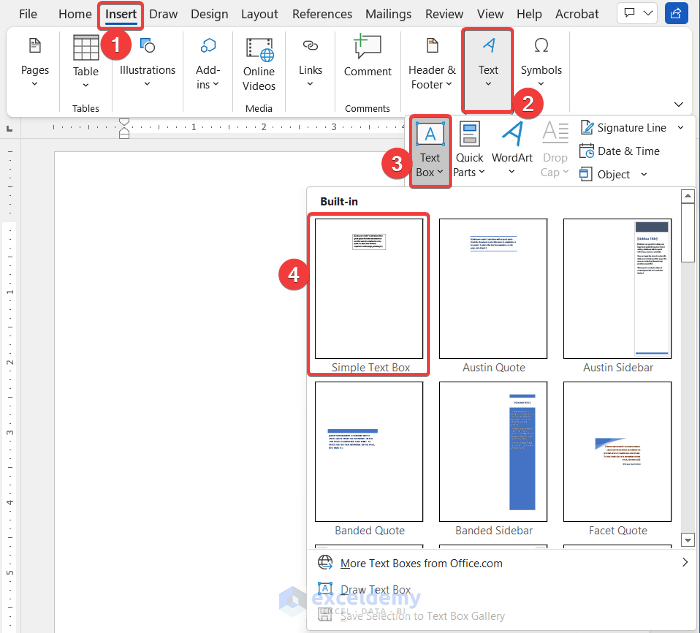Viewport: 700px width, 633px height.
Task: Open More Text Boxes from Office.com
Action: click(x=500, y=563)
